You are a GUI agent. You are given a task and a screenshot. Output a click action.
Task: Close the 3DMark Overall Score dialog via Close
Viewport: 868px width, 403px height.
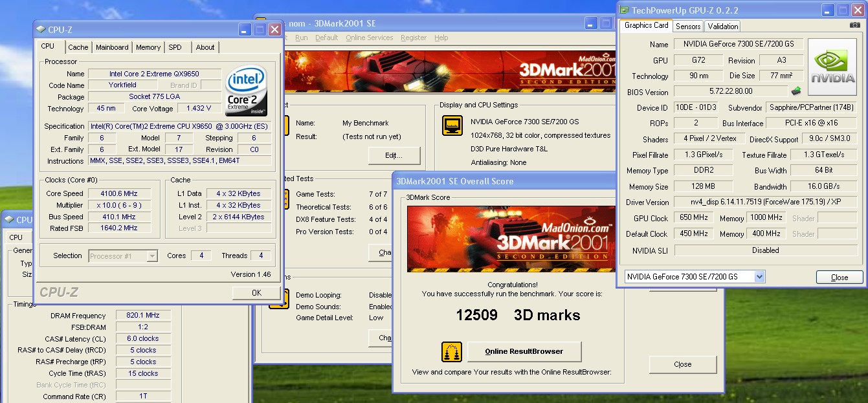683,364
